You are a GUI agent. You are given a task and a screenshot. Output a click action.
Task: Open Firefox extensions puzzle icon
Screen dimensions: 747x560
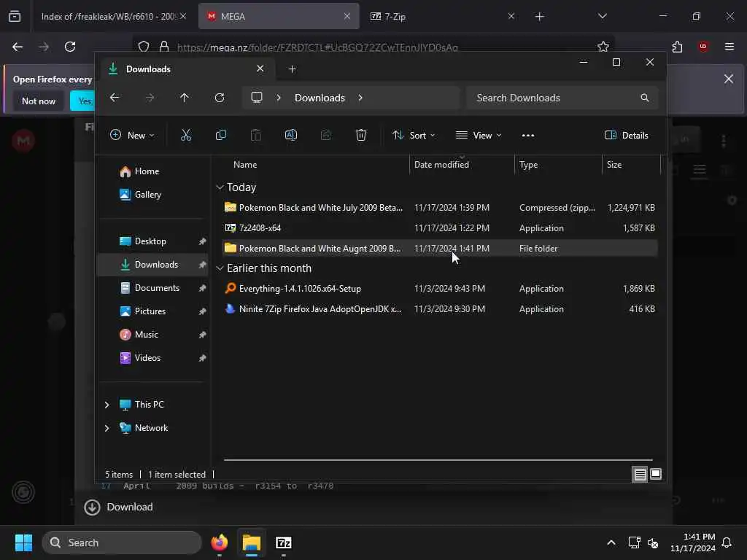coord(677,47)
